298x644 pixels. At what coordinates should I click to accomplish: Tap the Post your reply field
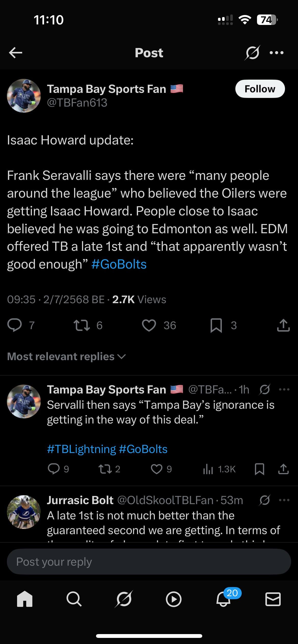click(x=149, y=562)
